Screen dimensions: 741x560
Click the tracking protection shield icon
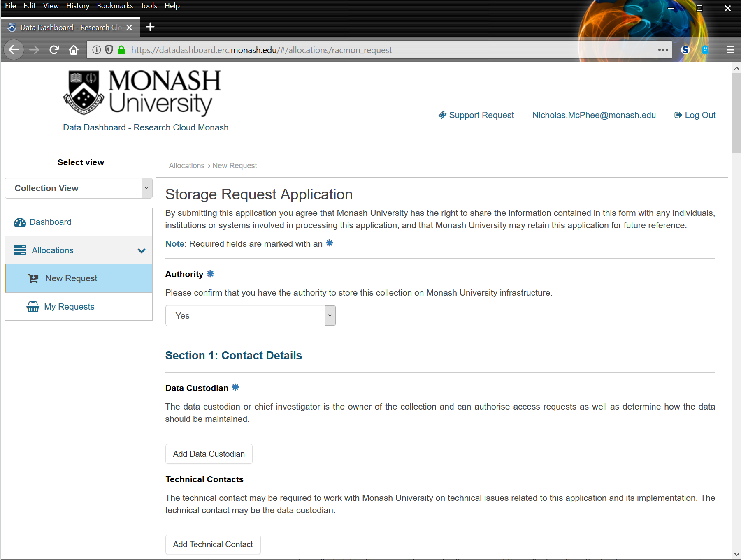tap(109, 50)
